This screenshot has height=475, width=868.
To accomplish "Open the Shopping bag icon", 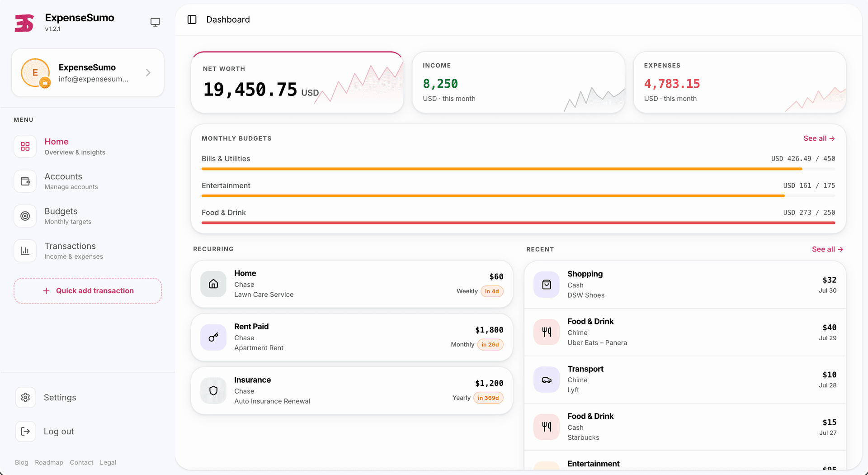I will pyautogui.click(x=547, y=285).
